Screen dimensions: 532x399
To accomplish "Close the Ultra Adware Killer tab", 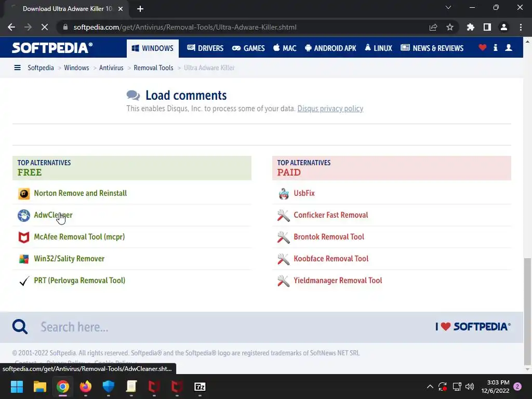I will [x=121, y=9].
